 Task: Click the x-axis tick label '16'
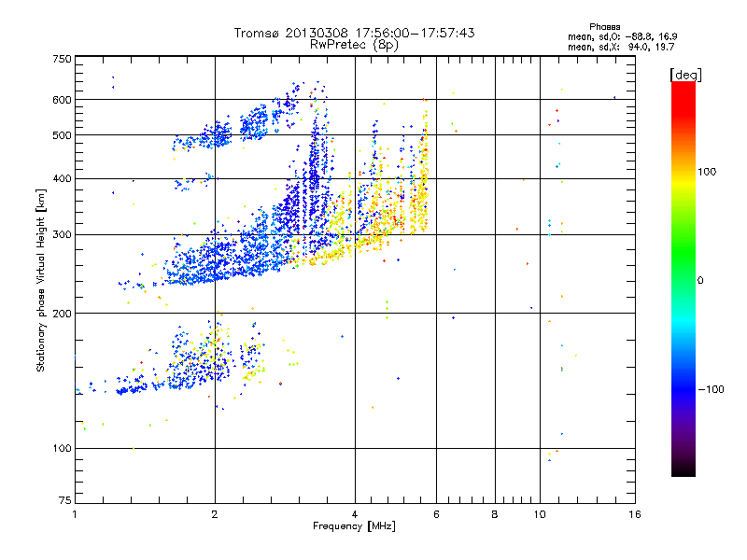(635, 514)
